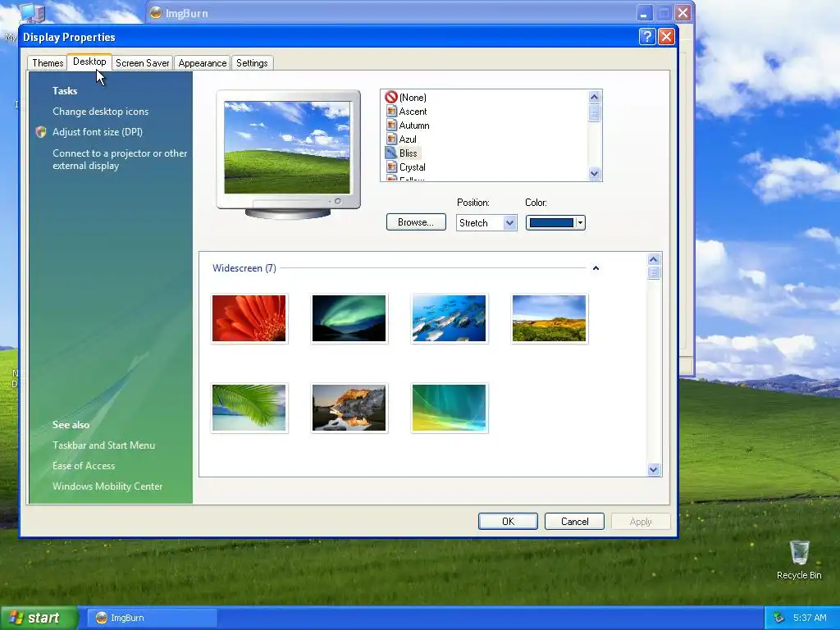
Task: Click the help question mark in Display Properties
Action: click(647, 36)
